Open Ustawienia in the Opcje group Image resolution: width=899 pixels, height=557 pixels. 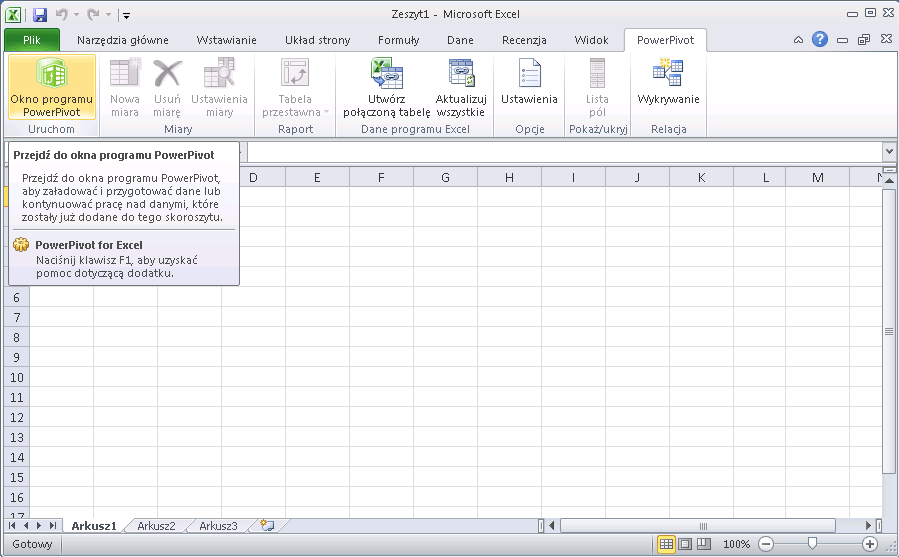[529, 87]
